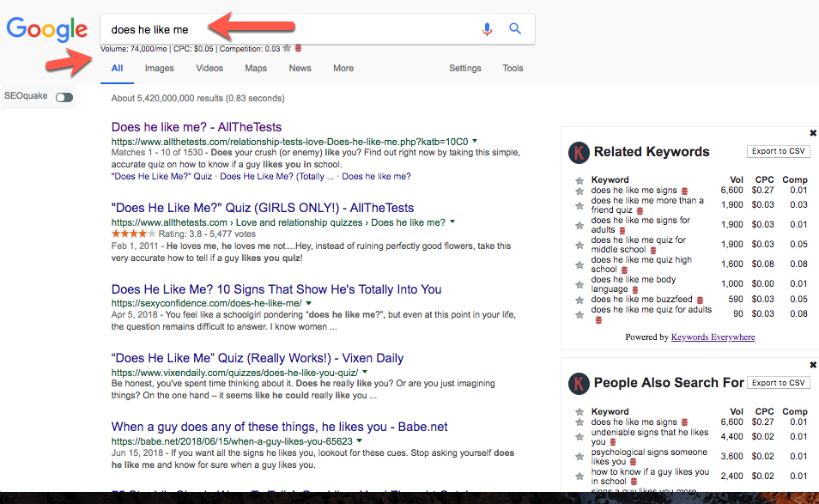Start voice search with the microphone icon
The image size is (819, 504).
click(487, 29)
